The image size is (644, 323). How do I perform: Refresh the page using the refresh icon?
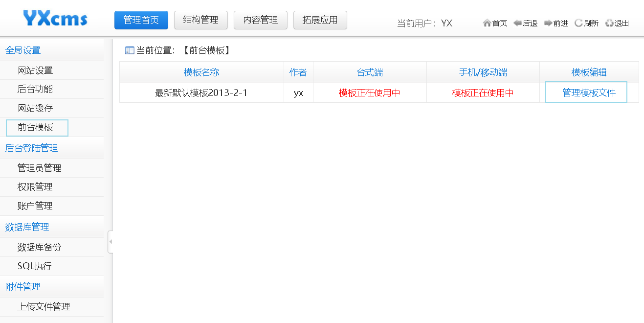578,23
